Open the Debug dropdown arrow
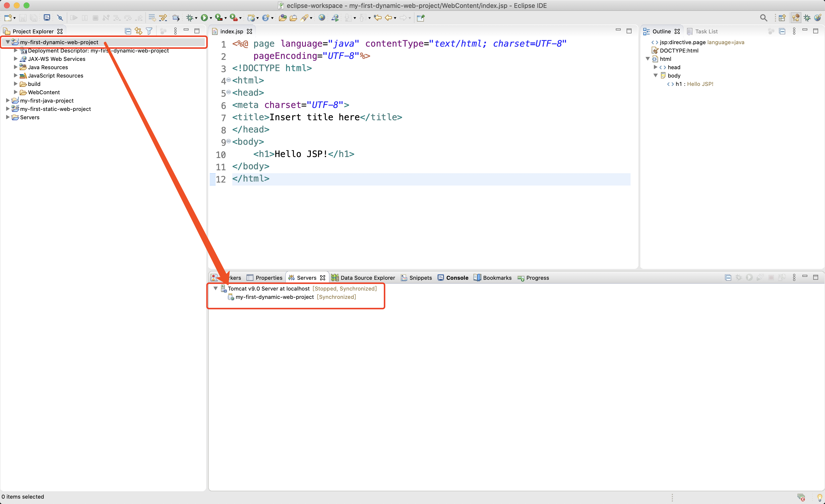825x504 pixels. [196, 18]
